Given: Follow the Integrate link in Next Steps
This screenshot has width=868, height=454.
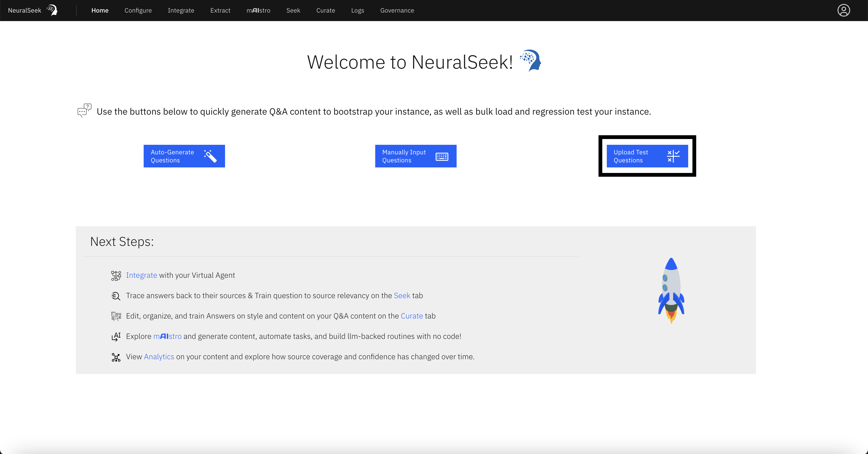Looking at the screenshot, I should pos(141,275).
